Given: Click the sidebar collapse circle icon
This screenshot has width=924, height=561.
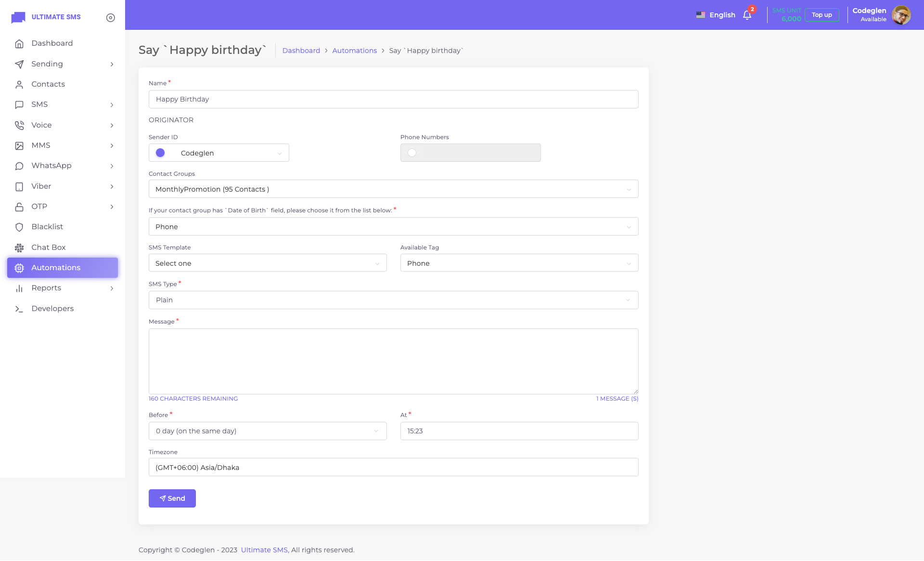Looking at the screenshot, I should point(111,18).
